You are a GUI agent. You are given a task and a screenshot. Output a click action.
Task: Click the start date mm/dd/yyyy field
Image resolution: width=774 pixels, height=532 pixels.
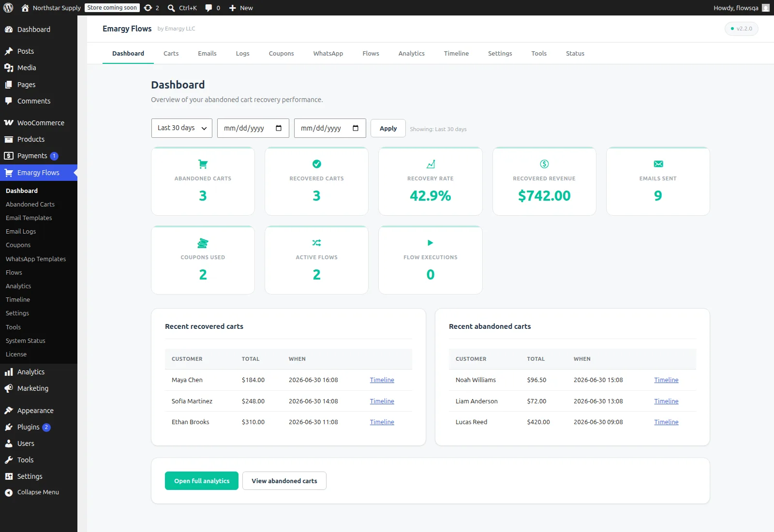click(253, 128)
